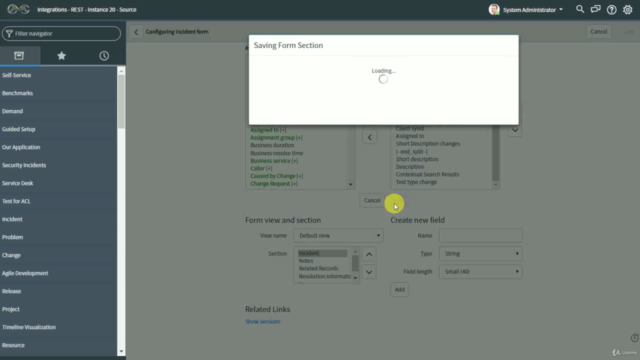Click the remove-field left arrow button

[369, 137]
